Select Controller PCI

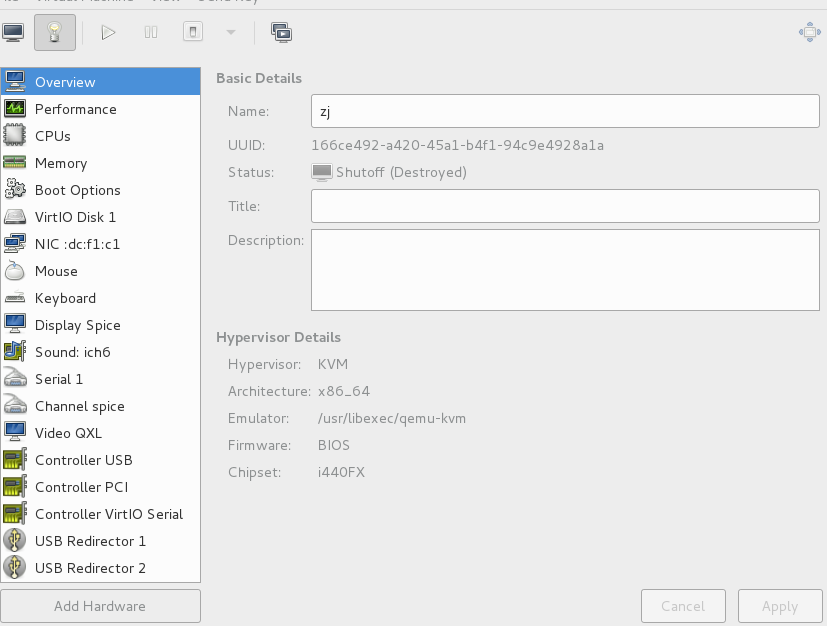[x=100, y=487]
